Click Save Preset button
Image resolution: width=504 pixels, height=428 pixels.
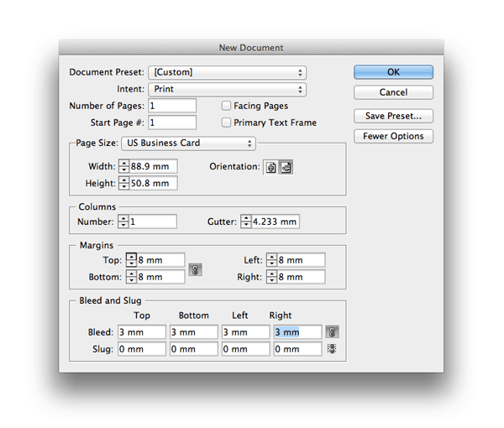pyautogui.click(x=393, y=116)
